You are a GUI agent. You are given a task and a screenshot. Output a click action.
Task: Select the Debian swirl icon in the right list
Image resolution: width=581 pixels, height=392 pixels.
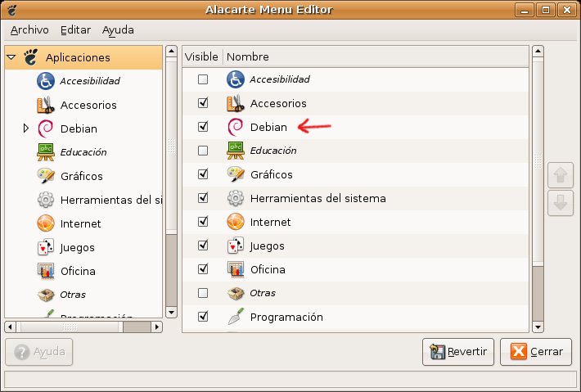click(x=236, y=127)
